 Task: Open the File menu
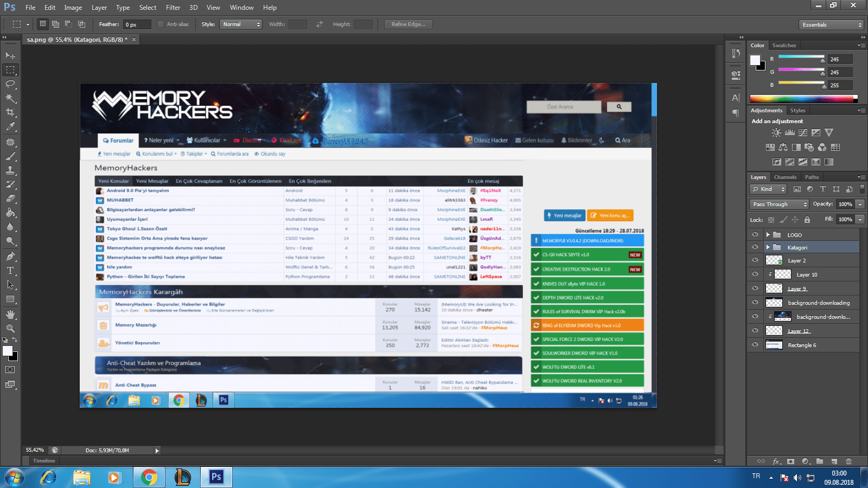(x=30, y=8)
